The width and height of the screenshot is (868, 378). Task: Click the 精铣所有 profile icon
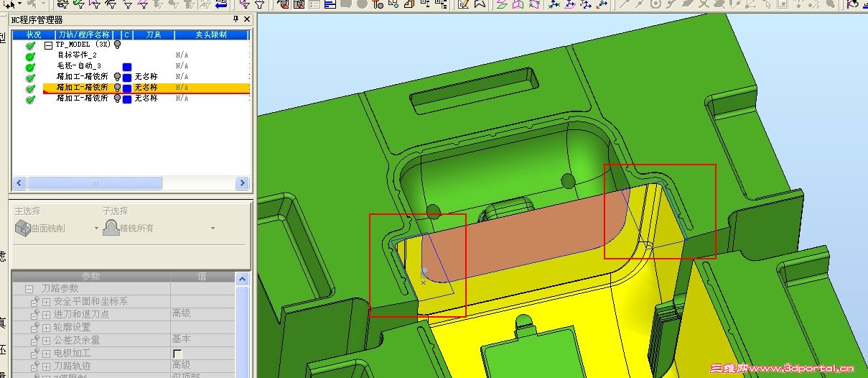coord(111,228)
